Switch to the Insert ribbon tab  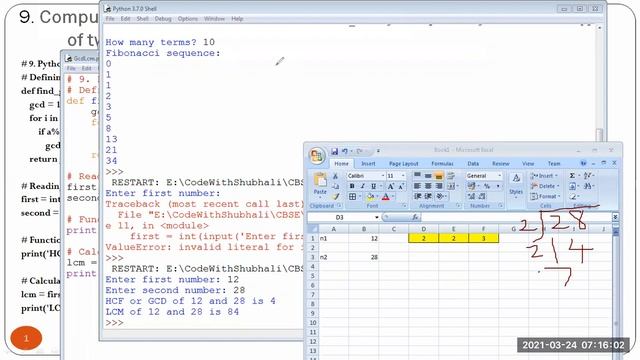point(368,163)
